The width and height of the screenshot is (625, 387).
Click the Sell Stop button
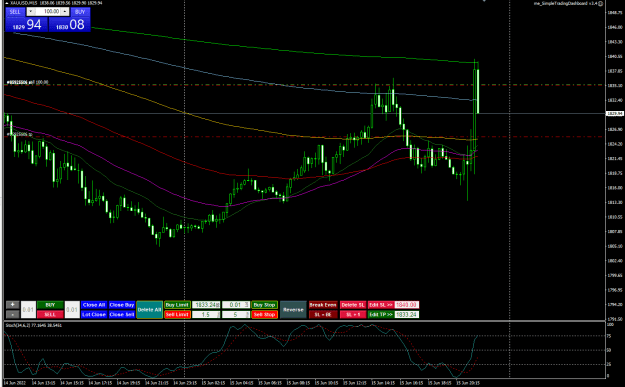[x=264, y=314]
